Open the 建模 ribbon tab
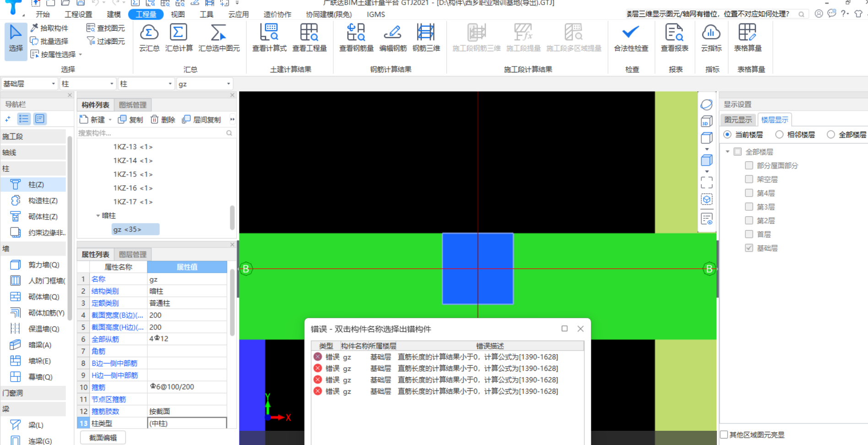Screen dimensions: 868x445 [x=114, y=14]
